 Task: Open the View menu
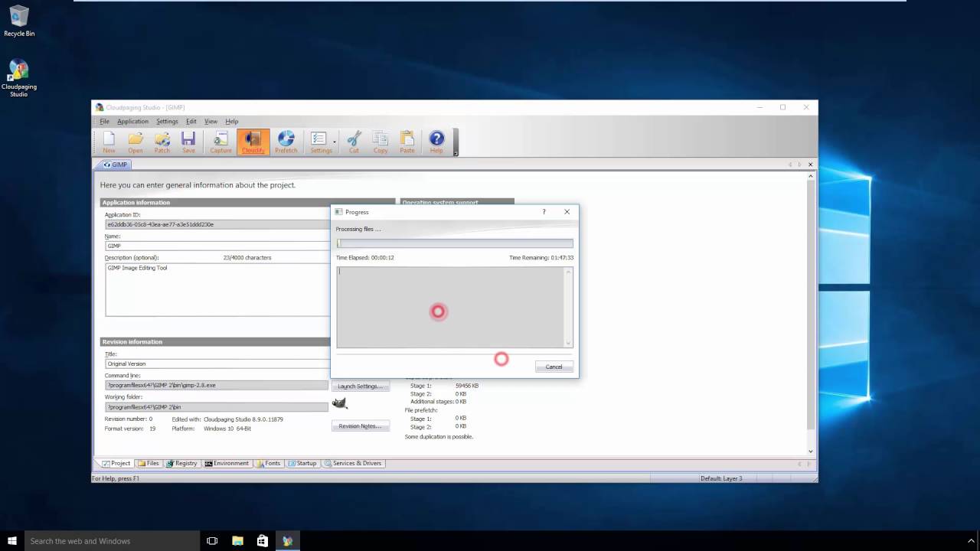[211, 121]
